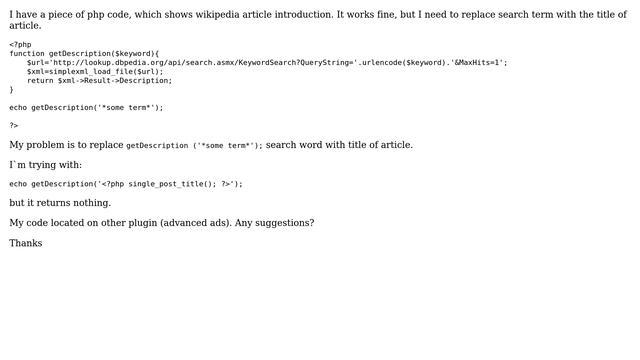640x360 pixels.
Task: Click the word "Thanks"
Action: (x=26, y=243)
